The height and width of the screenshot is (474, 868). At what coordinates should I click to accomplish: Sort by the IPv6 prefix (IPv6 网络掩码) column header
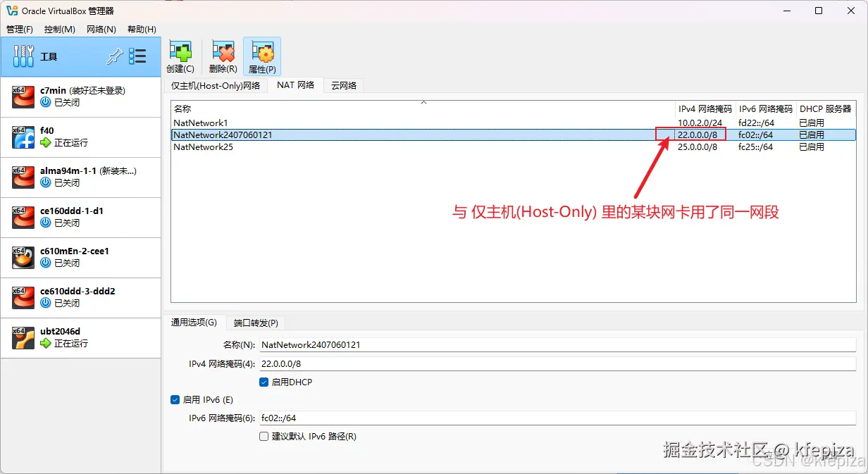pyautogui.click(x=766, y=109)
